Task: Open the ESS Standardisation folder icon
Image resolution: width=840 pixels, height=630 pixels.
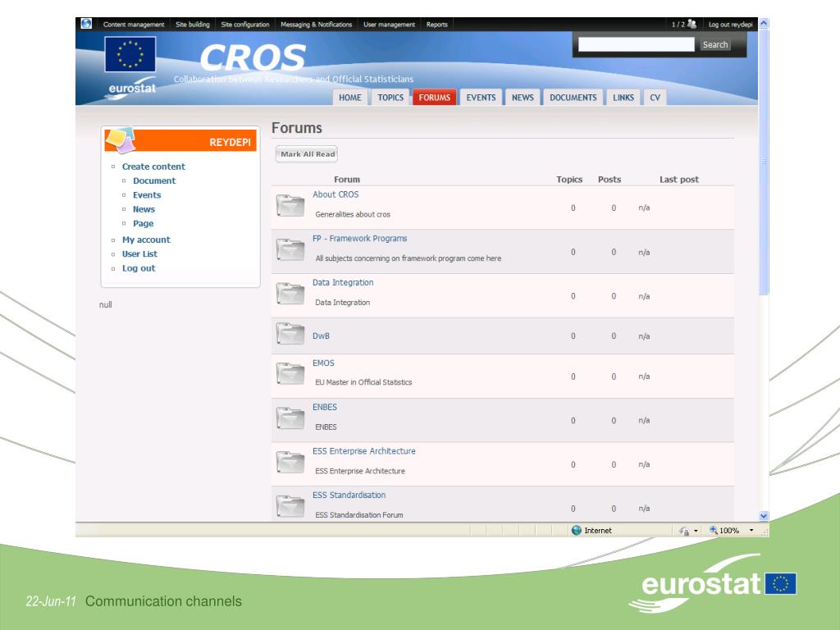Action: (290, 506)
